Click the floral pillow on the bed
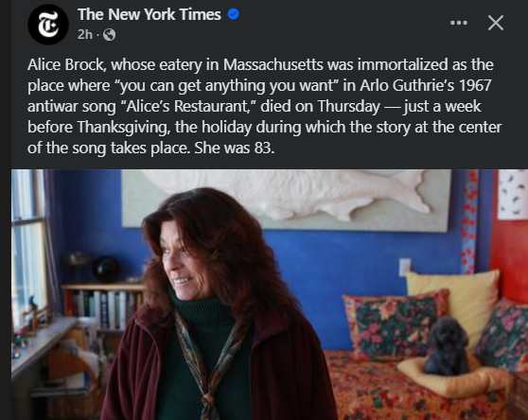This screenshot has height=420, width=528. pos(396,324)
